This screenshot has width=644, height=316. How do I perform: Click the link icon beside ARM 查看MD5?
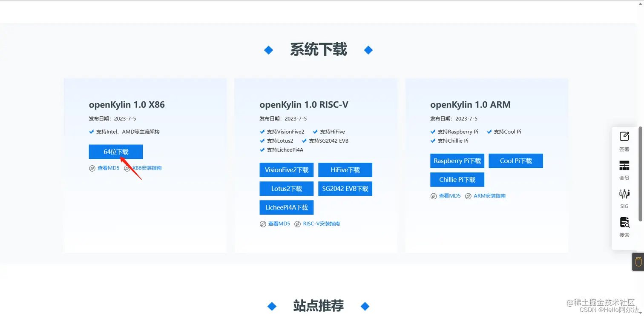(x=433, y=196)
